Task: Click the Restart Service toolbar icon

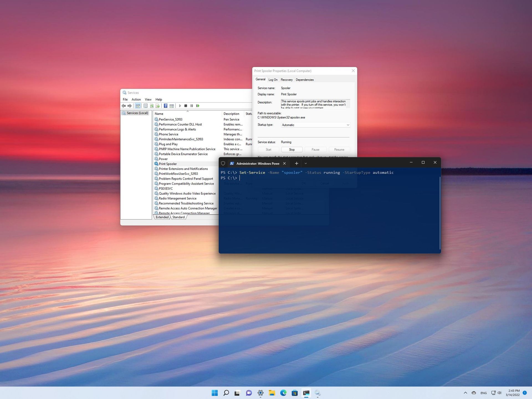Action: point(198,106)
